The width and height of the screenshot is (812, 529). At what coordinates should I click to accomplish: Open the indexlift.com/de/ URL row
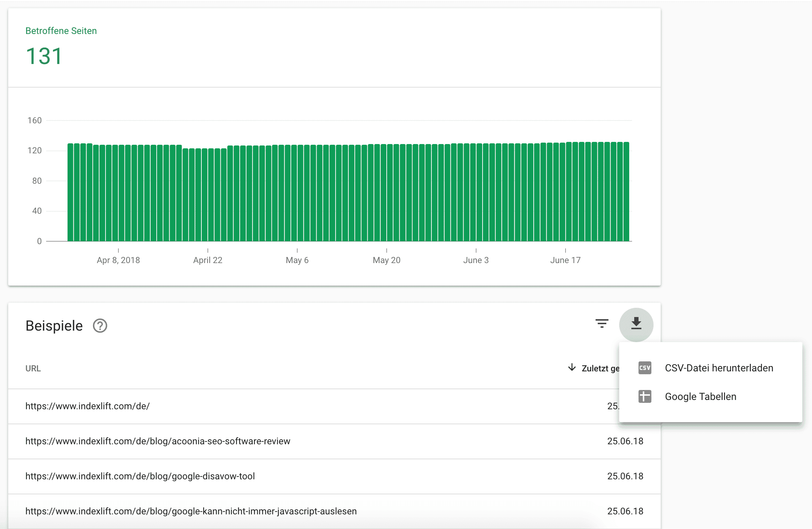[334, 406]
